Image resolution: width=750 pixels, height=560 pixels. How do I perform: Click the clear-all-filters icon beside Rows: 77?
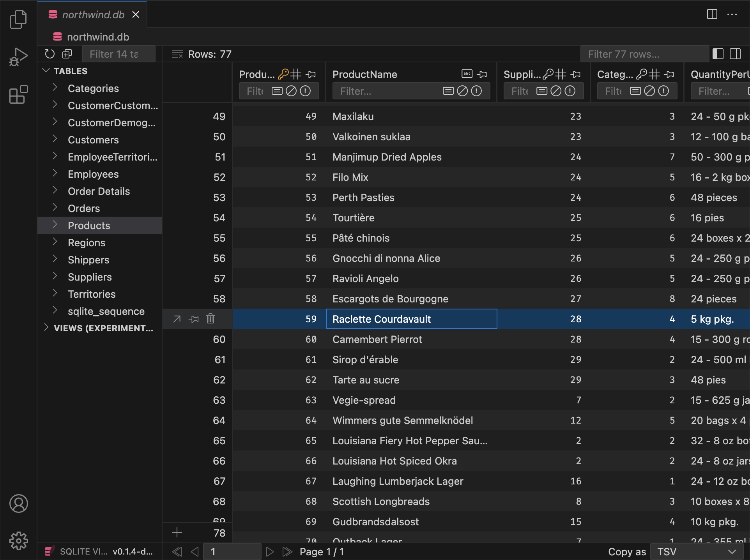click(177, 54)
